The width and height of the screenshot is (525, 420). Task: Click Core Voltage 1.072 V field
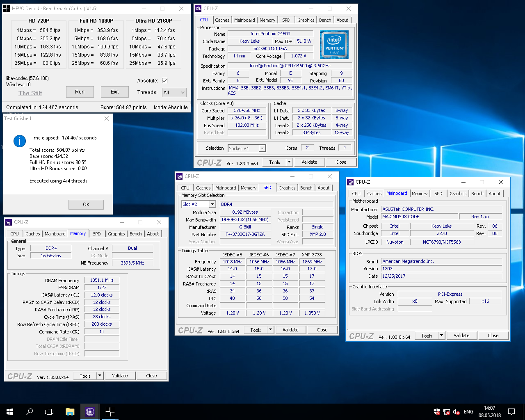pyautogui.click(x=299, y=56)
